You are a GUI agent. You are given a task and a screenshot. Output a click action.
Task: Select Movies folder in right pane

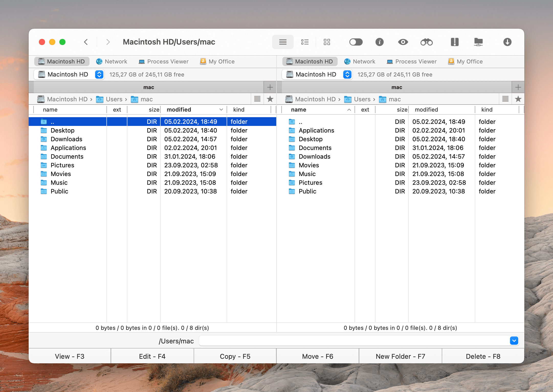click(401, 165)
